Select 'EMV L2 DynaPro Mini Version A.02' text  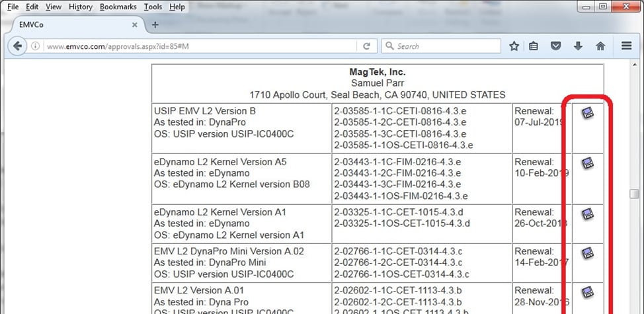[229, 251]
